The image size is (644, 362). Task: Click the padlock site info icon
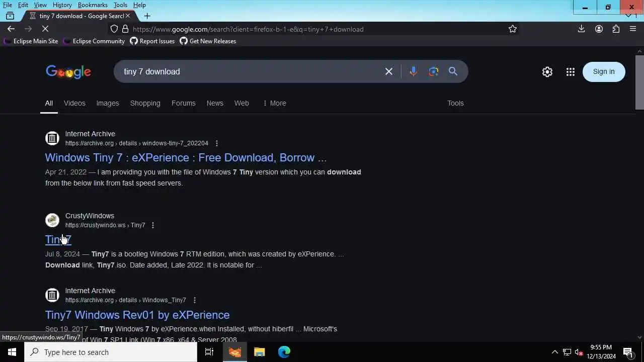pos(125,29)
